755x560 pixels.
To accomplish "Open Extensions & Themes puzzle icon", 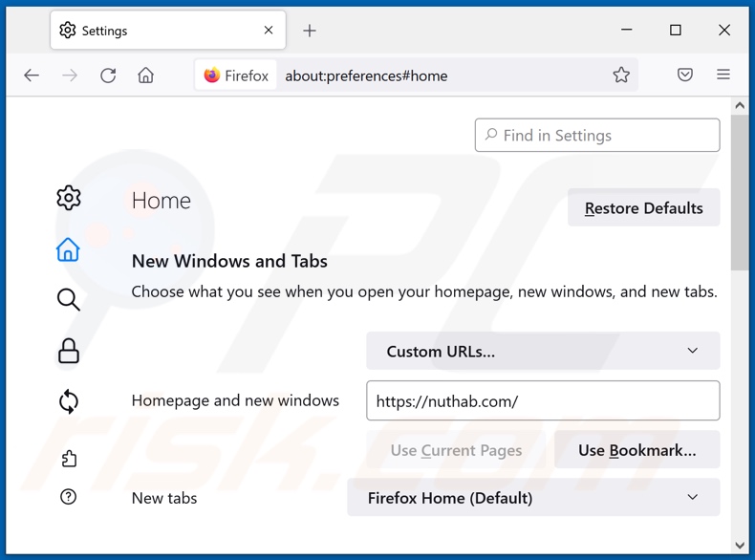I will tap(69, 459).
